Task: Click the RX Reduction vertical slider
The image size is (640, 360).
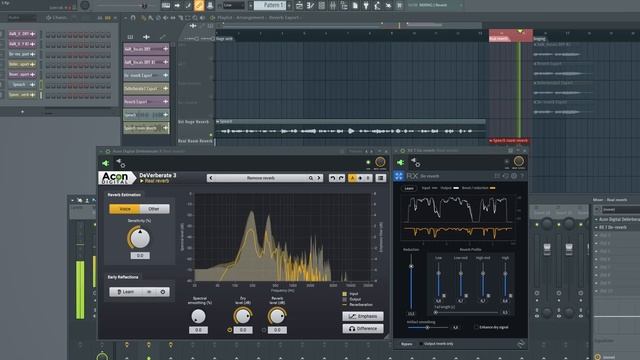Action: [411, 282]
